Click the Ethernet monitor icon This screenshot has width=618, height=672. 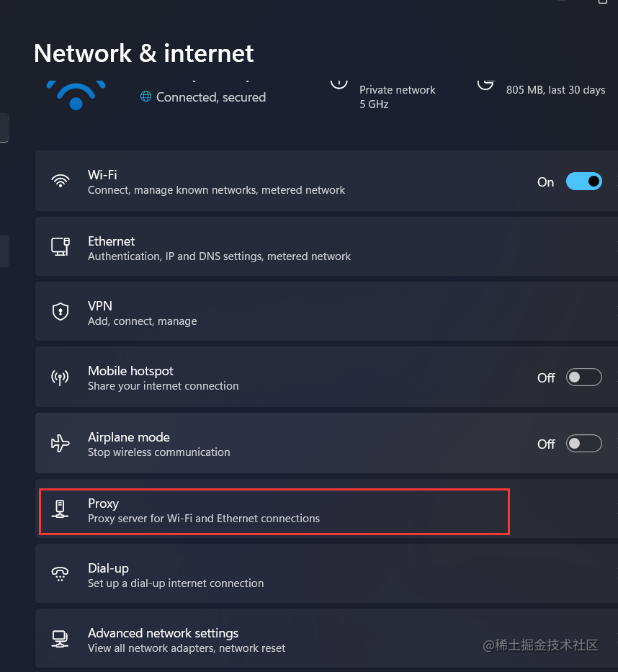[61, 247]
